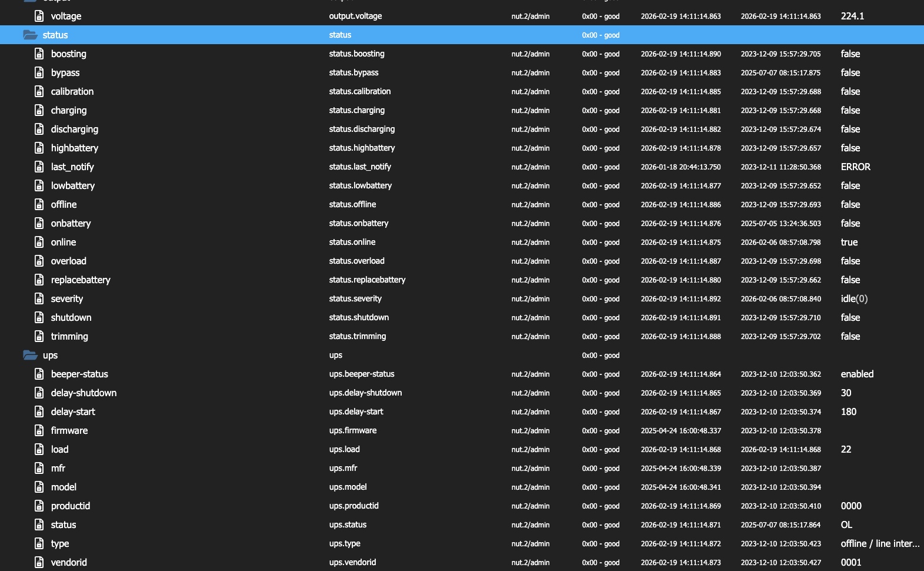Screen dimensions: 924x571
Task: Click 0x00 - good in the ups folder row
Action: click(x=601, y=355)
